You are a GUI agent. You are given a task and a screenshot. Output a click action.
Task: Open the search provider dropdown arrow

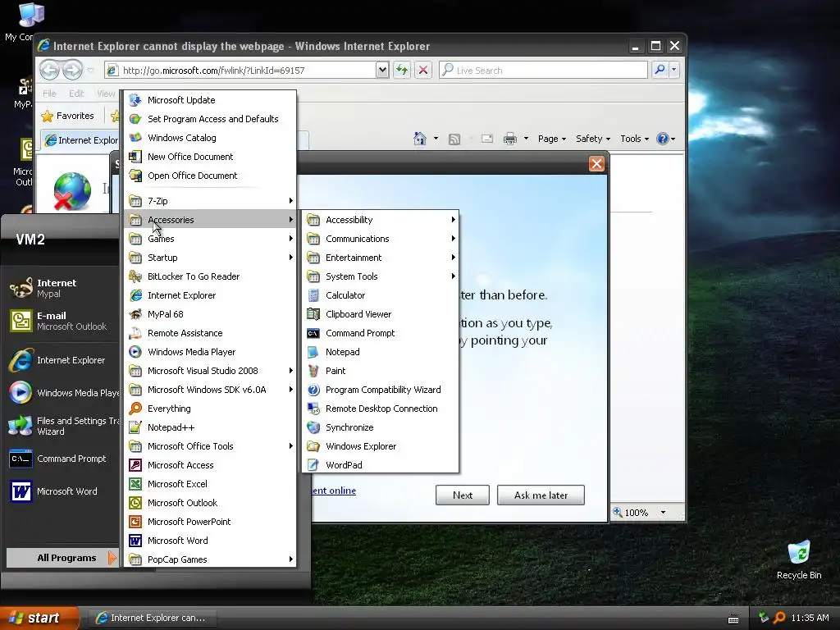(x=674, y=71)
